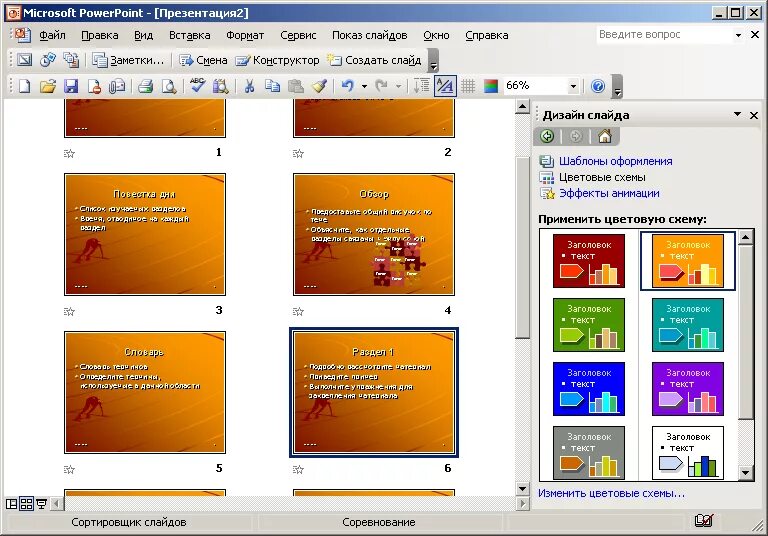Screen dimensions: 768x536
Task: Copy the selected slide icon
Action: [272, 86]
